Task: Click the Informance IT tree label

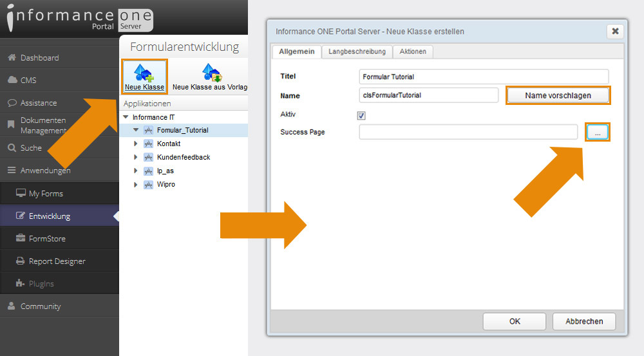Action: (x=154, y=117)
